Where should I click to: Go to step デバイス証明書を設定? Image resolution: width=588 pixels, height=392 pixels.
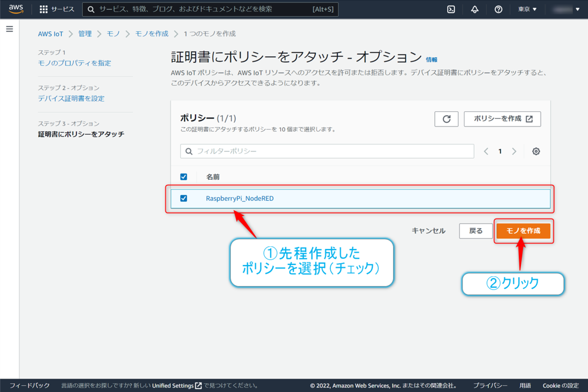pos(71,98)
